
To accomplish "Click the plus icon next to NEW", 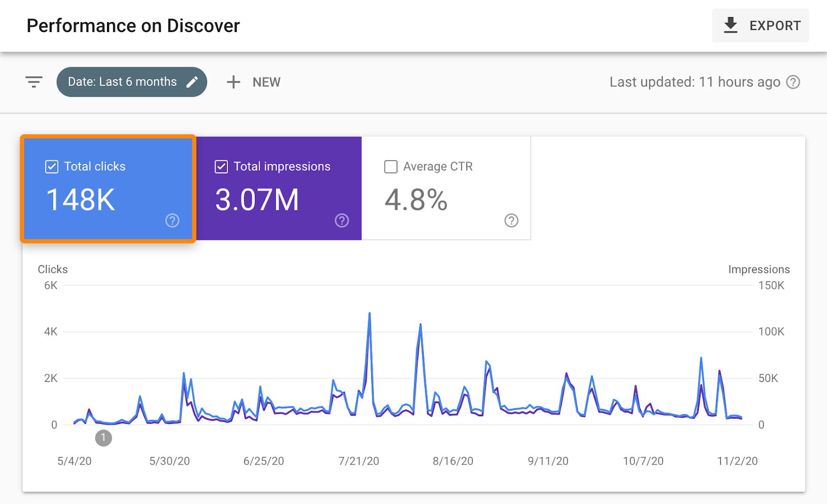I will point(234,82).
